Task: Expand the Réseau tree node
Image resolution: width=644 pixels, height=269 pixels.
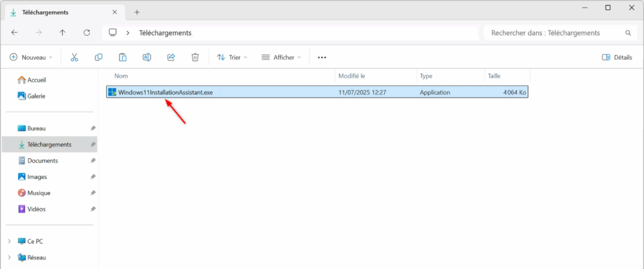Action: 9,258
